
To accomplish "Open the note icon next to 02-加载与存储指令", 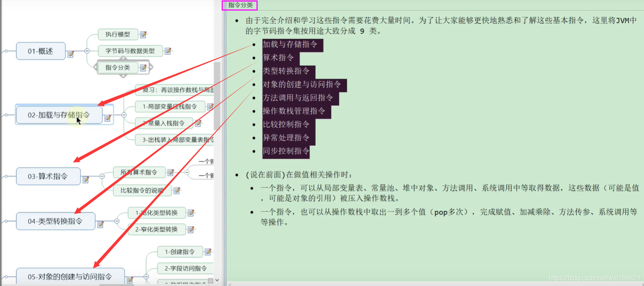I will click(x=108, y=118).
